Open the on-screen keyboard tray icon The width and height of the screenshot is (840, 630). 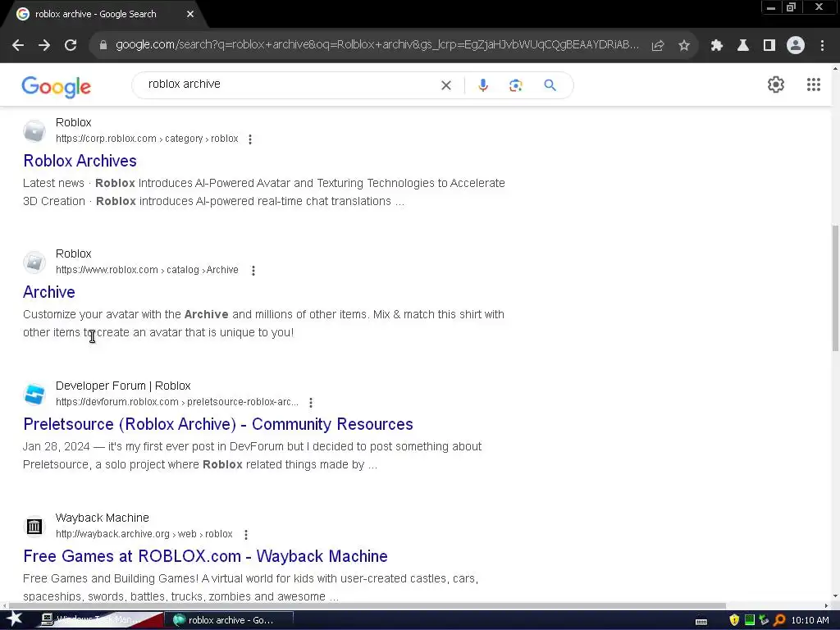pos(701,621)
